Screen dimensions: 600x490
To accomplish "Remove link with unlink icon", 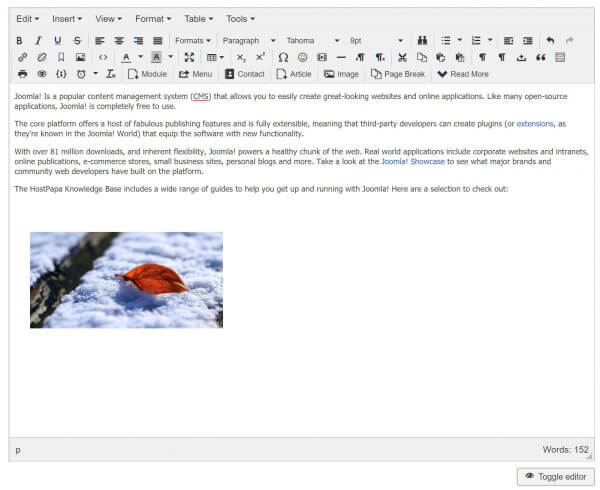I will pos(42,57).
